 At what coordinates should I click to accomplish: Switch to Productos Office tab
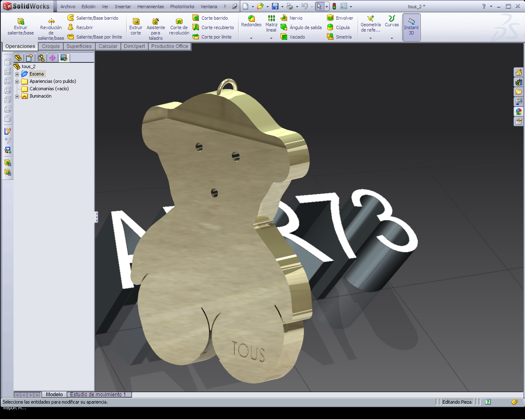[170, 46]
